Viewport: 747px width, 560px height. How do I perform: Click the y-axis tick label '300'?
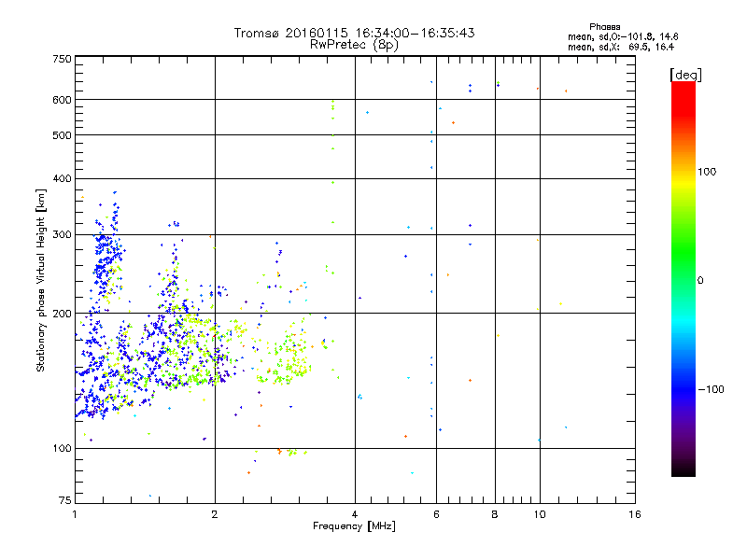(x=62, y=234)
